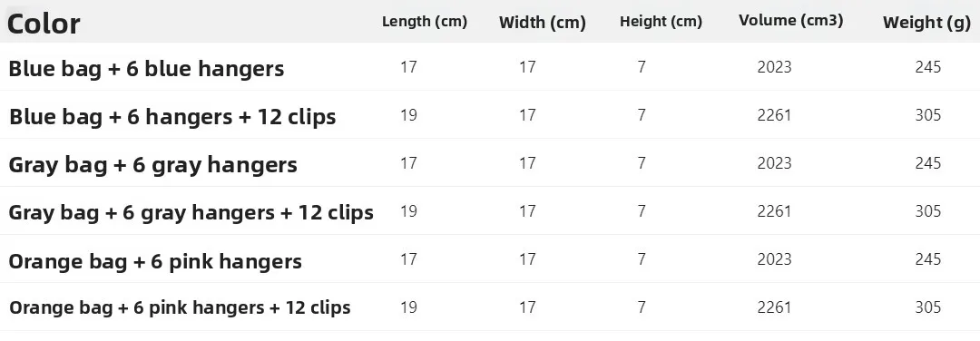Select the Length (cm) column header
Viewport: 980px width, 341px height.
[x=425, y=21]
